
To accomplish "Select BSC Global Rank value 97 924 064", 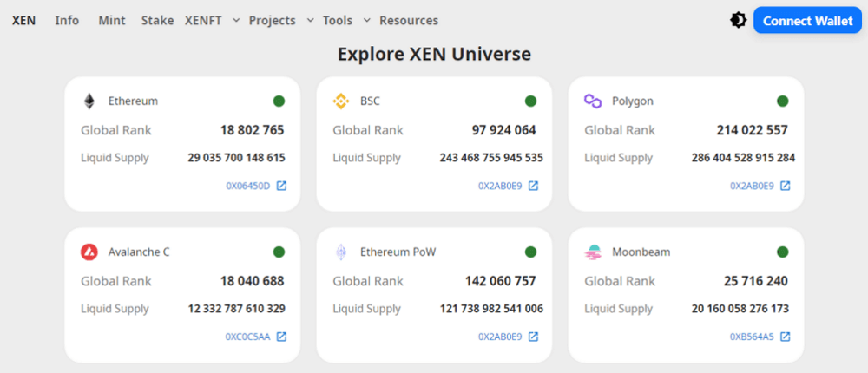I will click(x=503, y=130).
